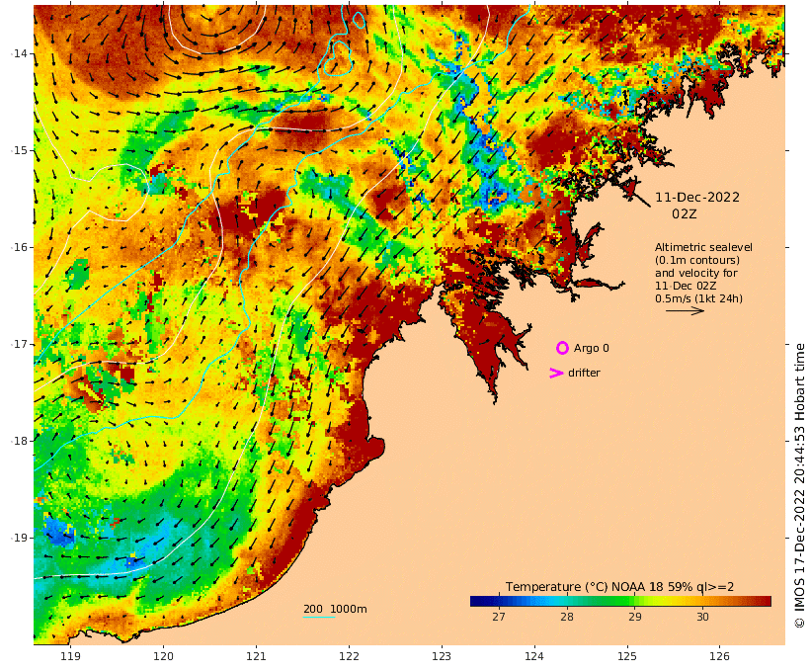Click the Argo 0 legend label
This screenshot has width=810, height=672.
point(592,349)
